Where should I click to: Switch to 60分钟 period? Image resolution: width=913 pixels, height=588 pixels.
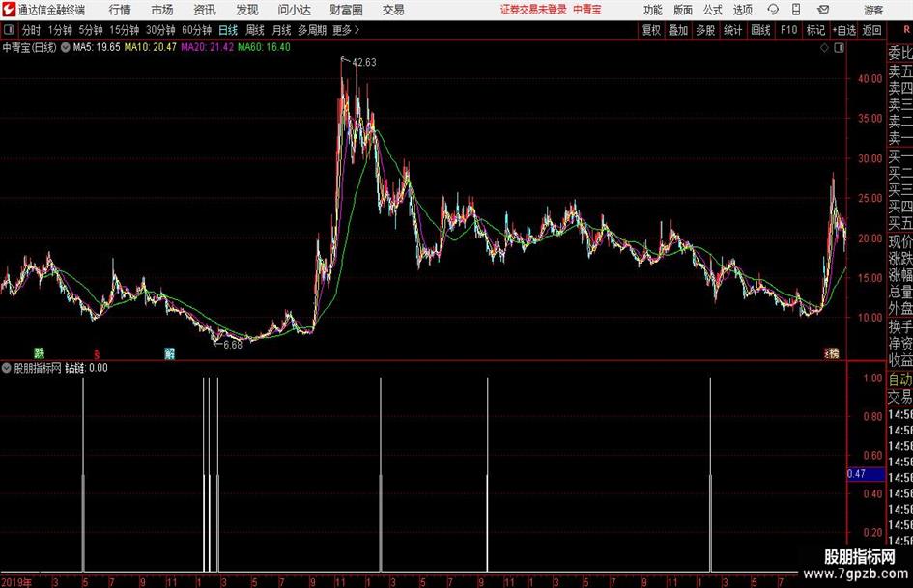(197, 30)
